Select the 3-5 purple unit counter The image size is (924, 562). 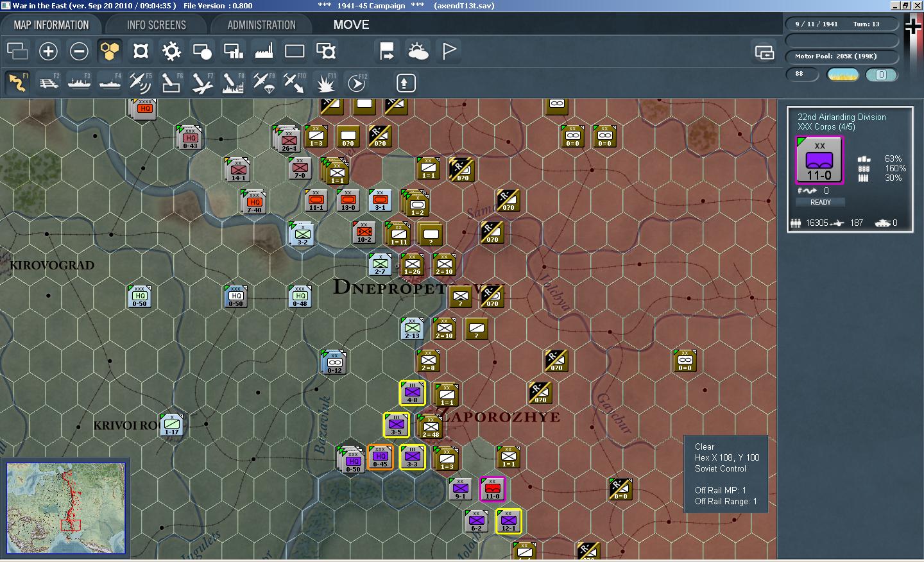[x=397, y=425]
